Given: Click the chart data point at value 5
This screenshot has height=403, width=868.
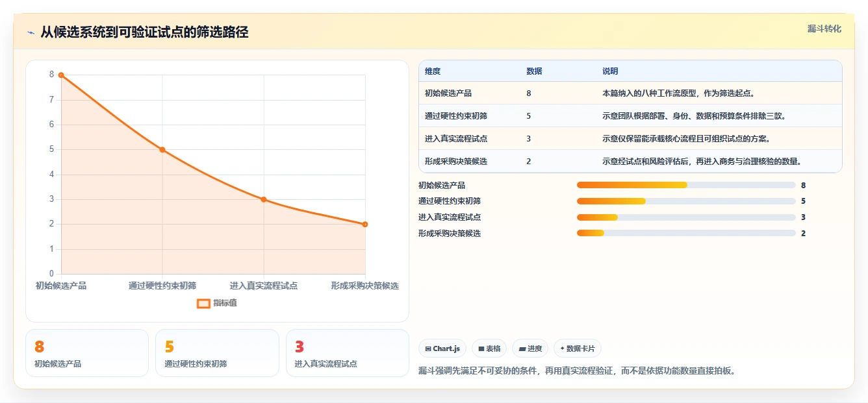Looking at the screenshot, I should 162,150.
